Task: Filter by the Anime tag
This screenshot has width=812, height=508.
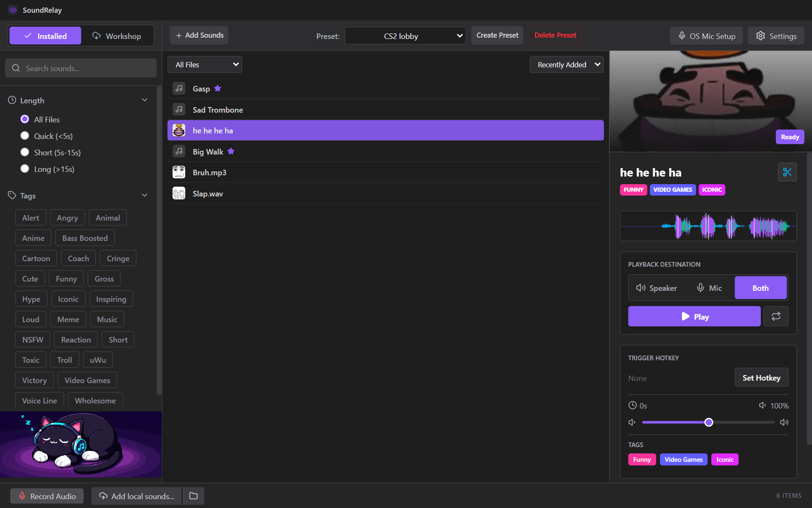Action: pos(33,238)
